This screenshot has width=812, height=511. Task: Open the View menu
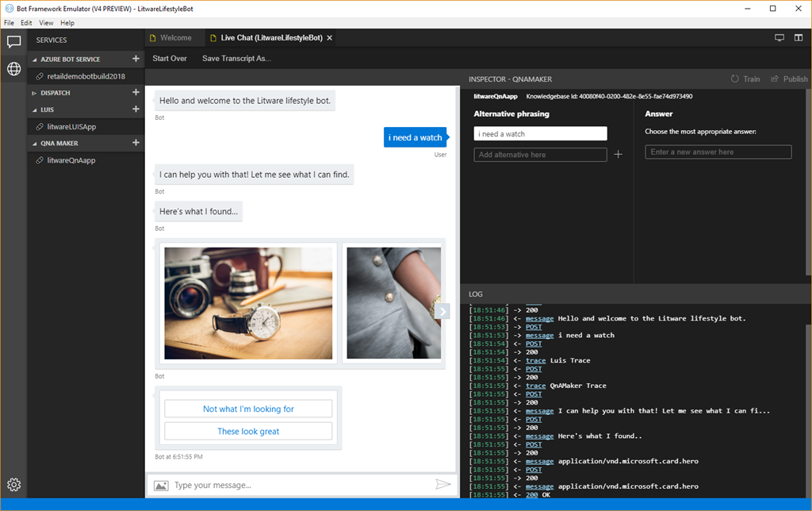coord(46,23)
